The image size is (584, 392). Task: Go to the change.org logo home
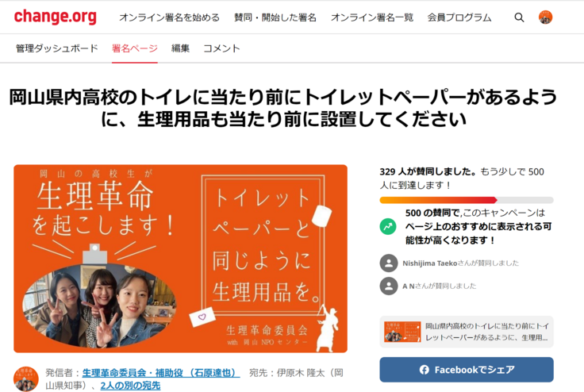click(x=55, y=17)
